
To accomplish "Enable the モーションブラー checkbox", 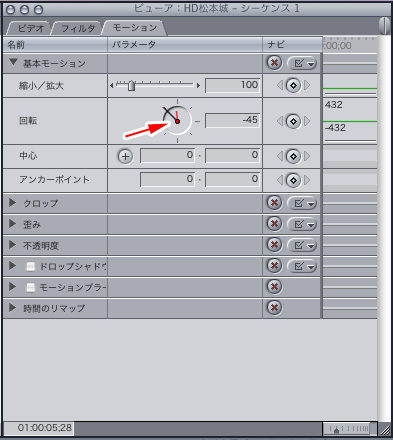I will coord(31,287).
